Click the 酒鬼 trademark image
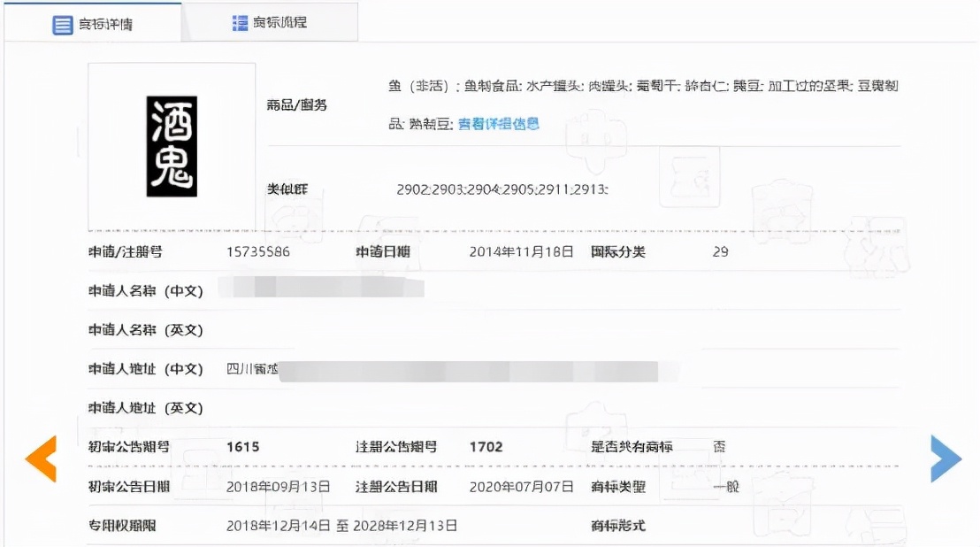Viewport: 980px width, 547px height. coord(172,147)
